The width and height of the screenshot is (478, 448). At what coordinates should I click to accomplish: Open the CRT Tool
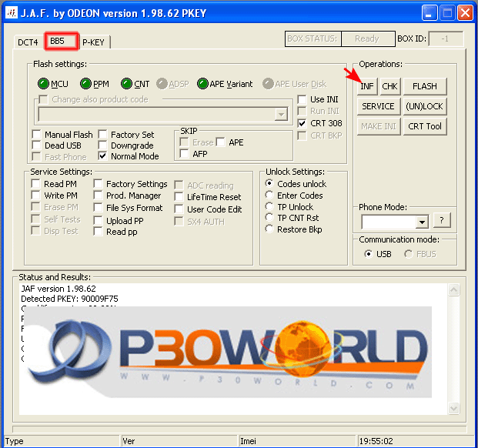(x=425, y=126)
